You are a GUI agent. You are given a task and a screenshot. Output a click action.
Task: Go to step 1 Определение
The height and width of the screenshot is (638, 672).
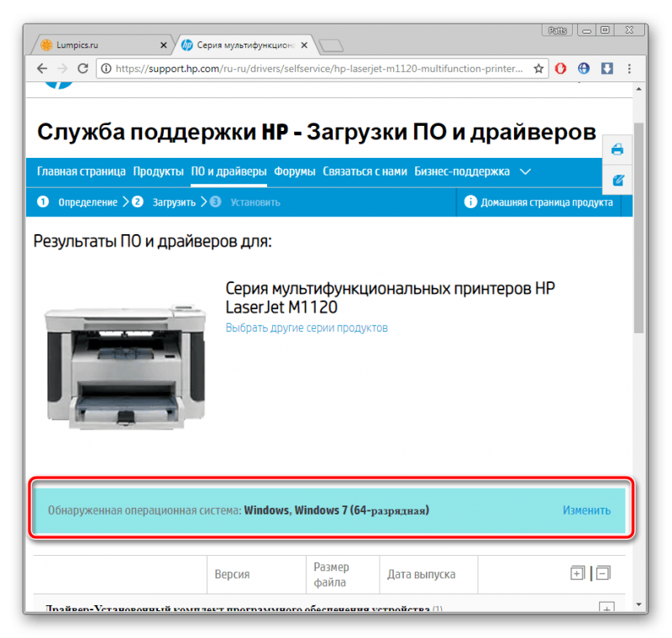[77, 202]
